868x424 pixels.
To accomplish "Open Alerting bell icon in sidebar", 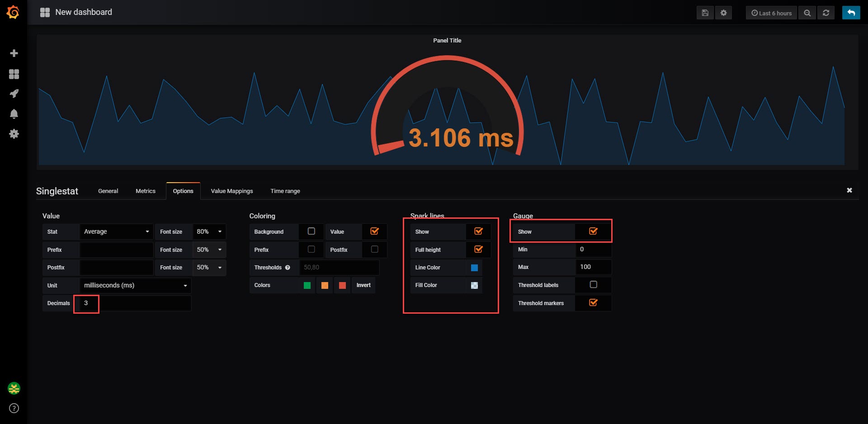I will coord(14,113).
